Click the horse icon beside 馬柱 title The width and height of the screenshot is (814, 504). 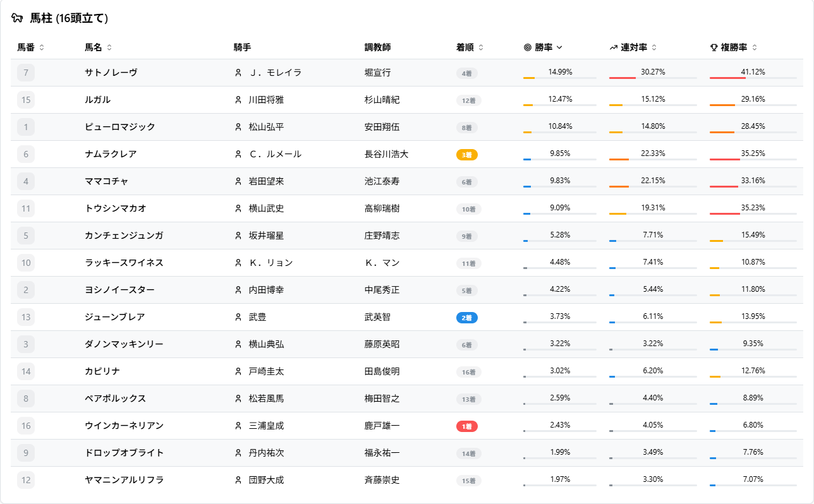click(18, 18)
